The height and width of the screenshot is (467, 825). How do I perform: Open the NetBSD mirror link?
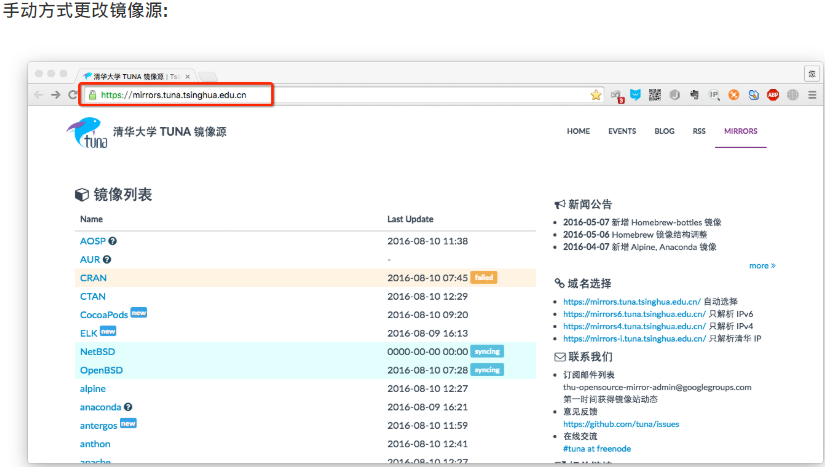coord(97,351)
